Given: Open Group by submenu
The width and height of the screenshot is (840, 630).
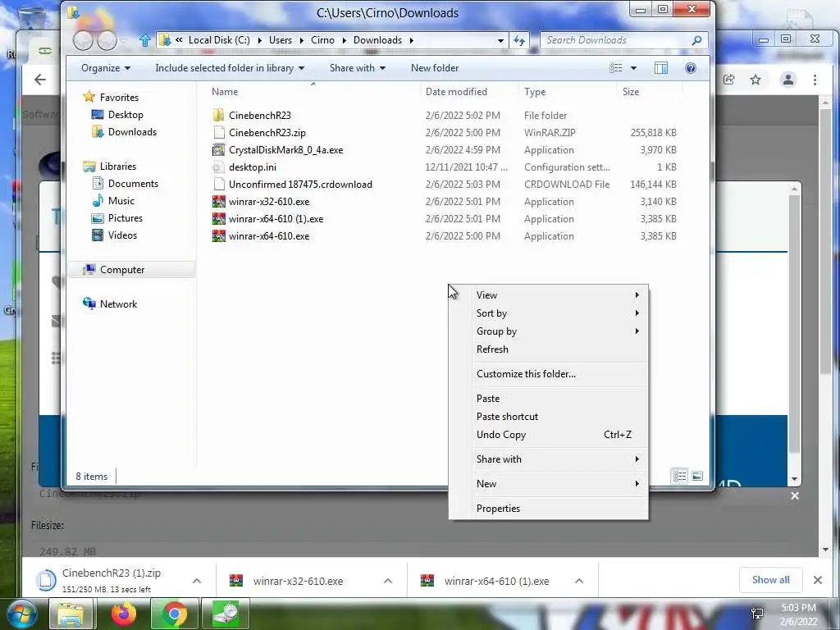Looking at the screenshot, I should click(x=549, y=331).
